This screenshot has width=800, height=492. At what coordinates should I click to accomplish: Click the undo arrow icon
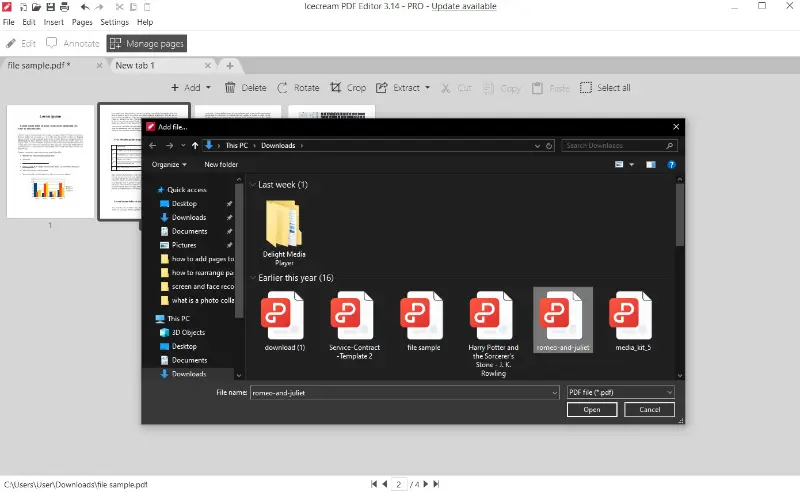[85, 7]
